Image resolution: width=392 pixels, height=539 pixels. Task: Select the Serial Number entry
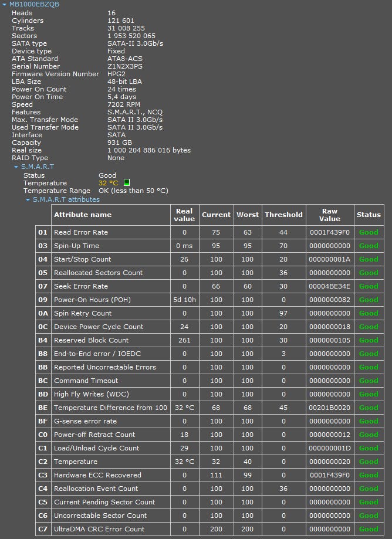(35, 66)
